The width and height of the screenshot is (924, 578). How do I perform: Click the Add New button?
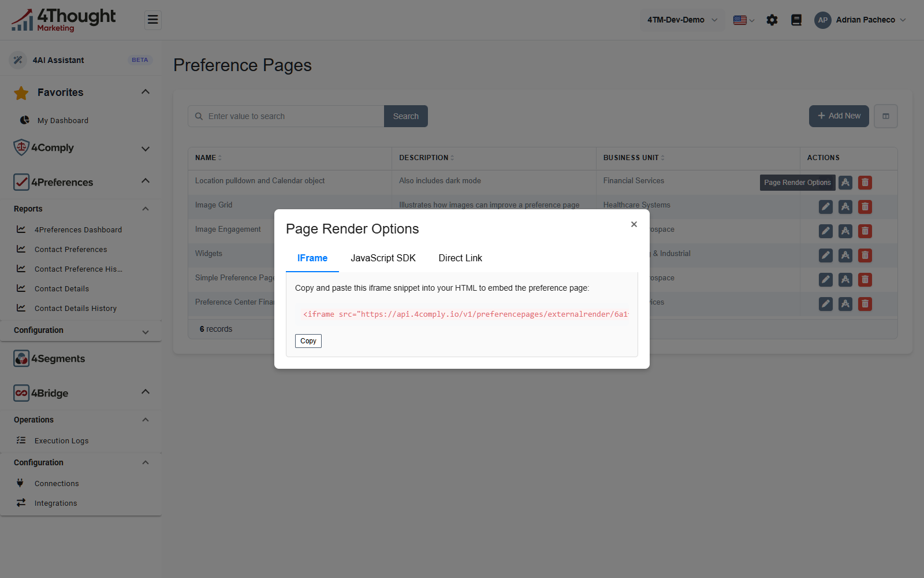839,116
